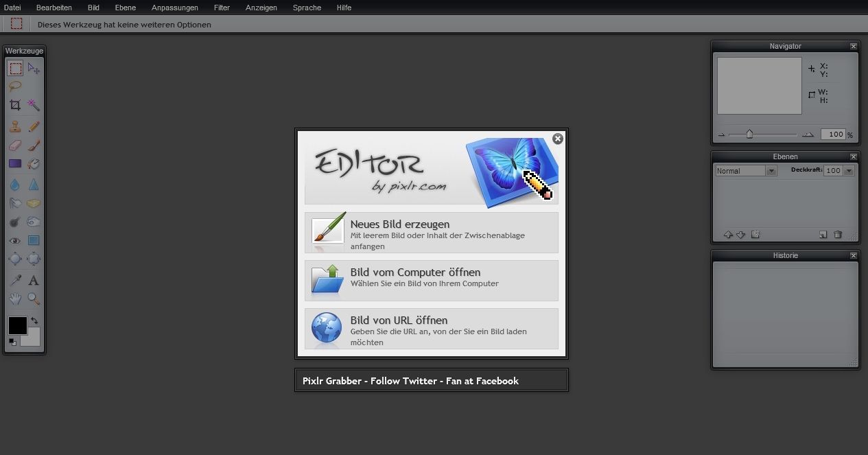Viewport: 868px width, 455px height.
Task: Open the Hilfe menu
Action: tap(344, 8)
